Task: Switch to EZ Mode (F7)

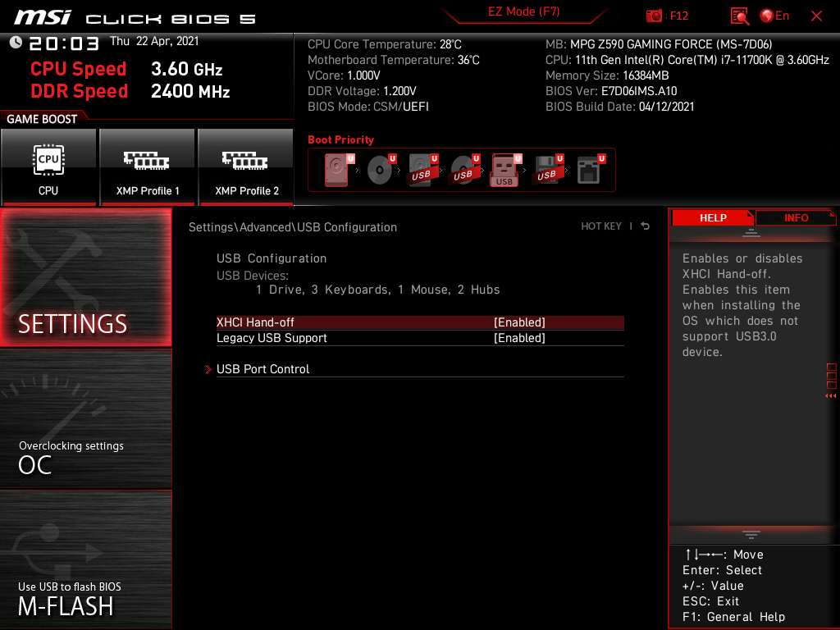Action: coord(524,11)
